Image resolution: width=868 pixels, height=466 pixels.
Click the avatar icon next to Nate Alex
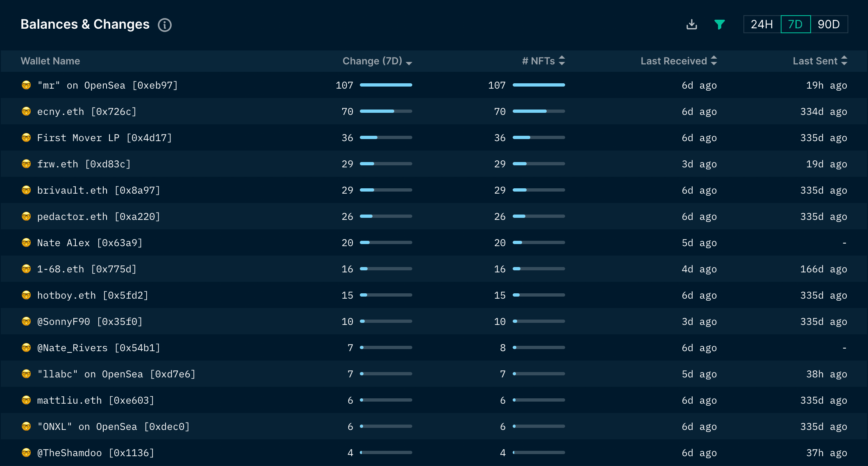(26, 242)
